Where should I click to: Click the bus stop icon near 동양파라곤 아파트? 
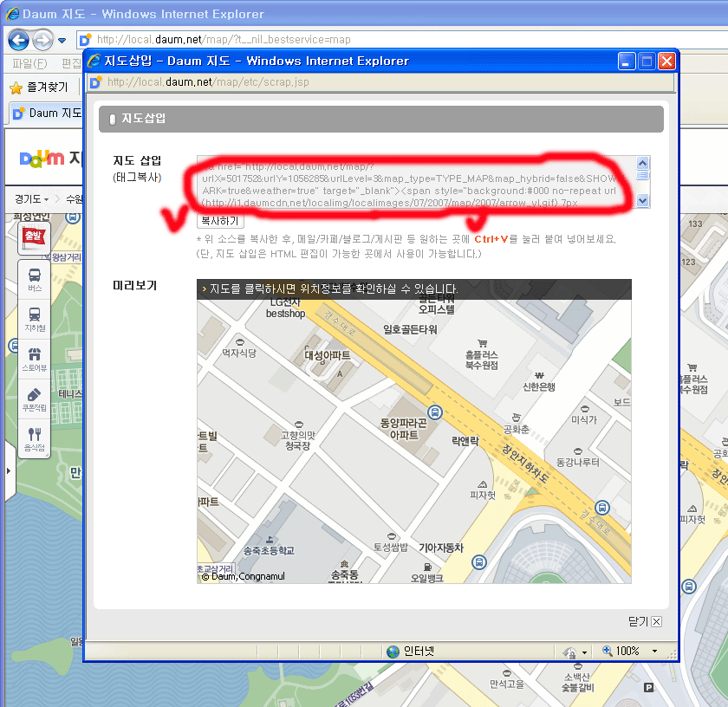pyautogui.click(x=435, y=412)
